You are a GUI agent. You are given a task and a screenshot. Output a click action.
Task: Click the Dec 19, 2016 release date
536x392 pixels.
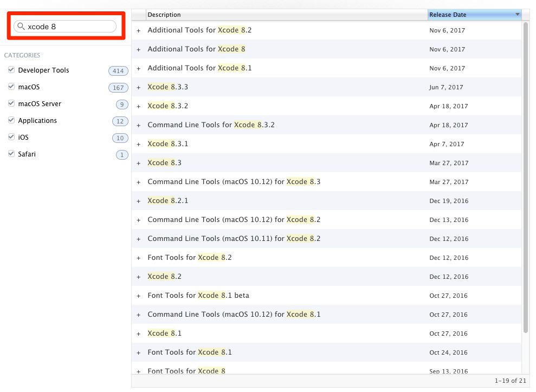tap(449, 201)
